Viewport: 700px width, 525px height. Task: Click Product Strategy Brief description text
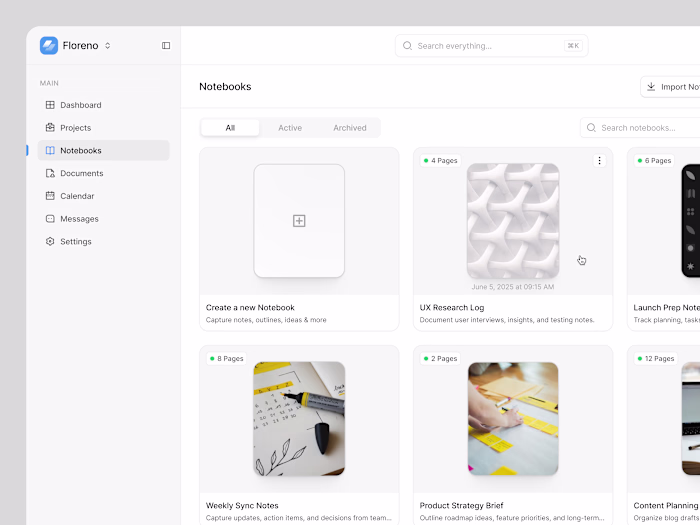coord(512,518)
